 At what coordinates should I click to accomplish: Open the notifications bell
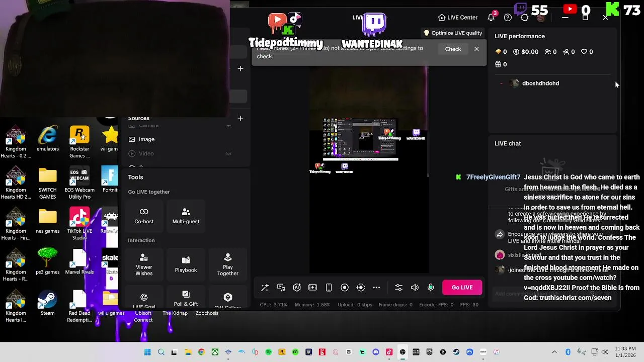click(x=491, y=18)
